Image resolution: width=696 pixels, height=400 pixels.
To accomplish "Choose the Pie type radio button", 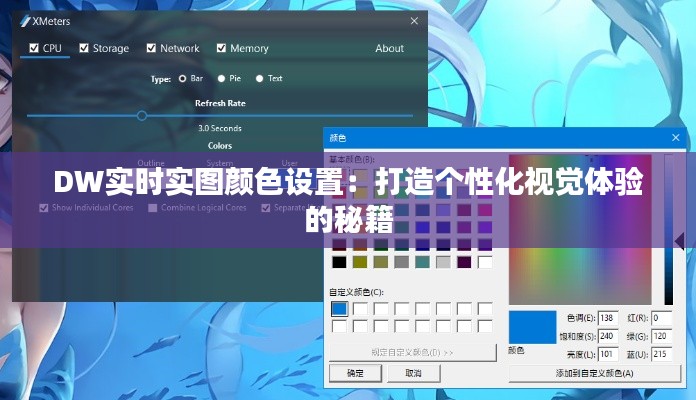I will (222, 78).
